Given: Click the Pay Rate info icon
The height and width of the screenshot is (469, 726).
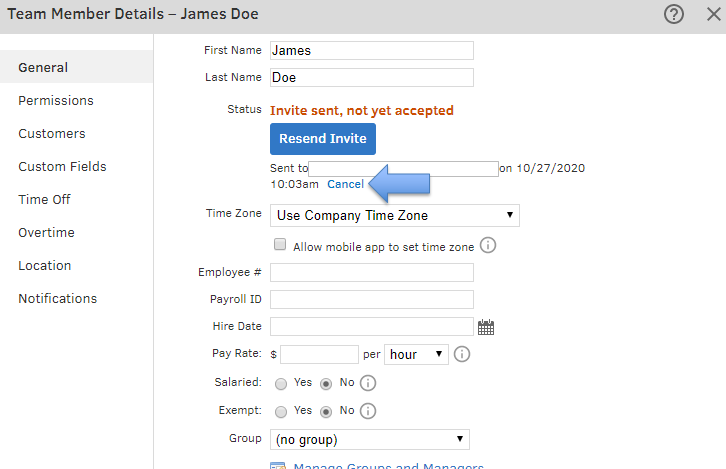Looking at the screenshot, I should [x=462, y=354].
